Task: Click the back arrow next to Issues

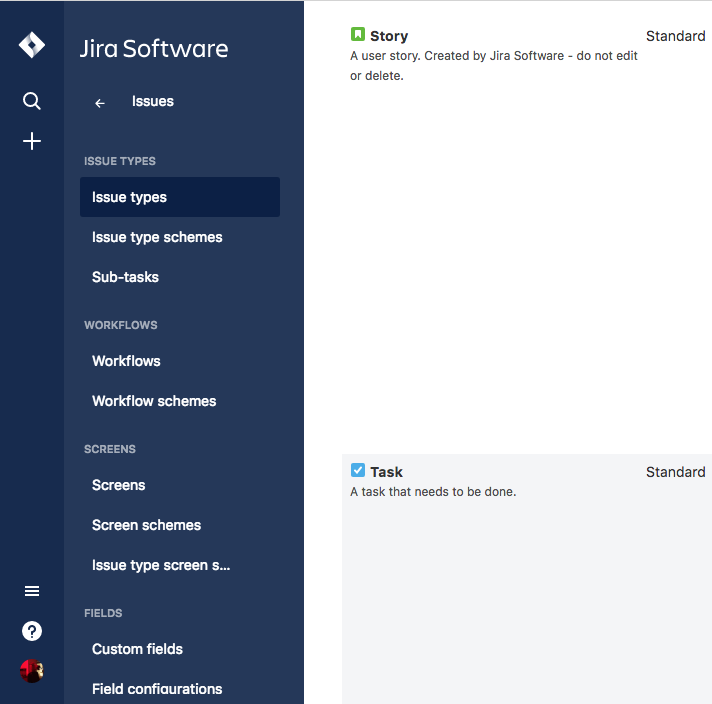Action: pyautogui.click(x=100, y=104)
